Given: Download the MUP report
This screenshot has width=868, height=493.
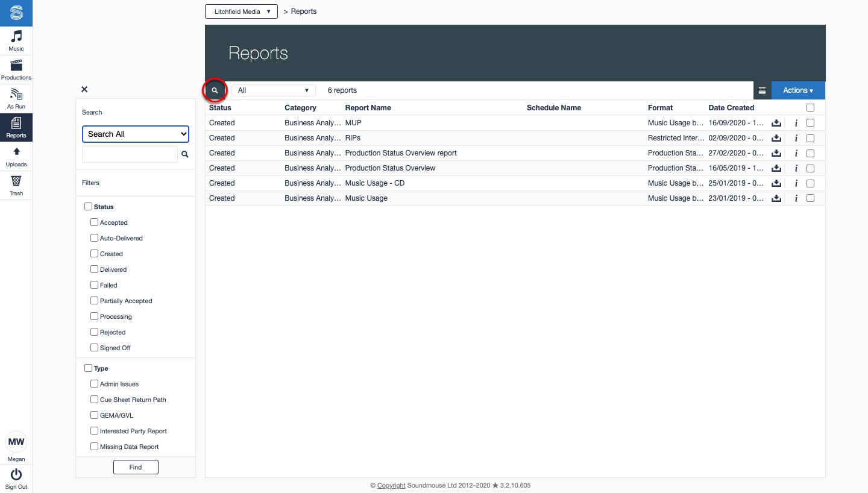Looking at the screenshot, I should click(x=776, y=123).
